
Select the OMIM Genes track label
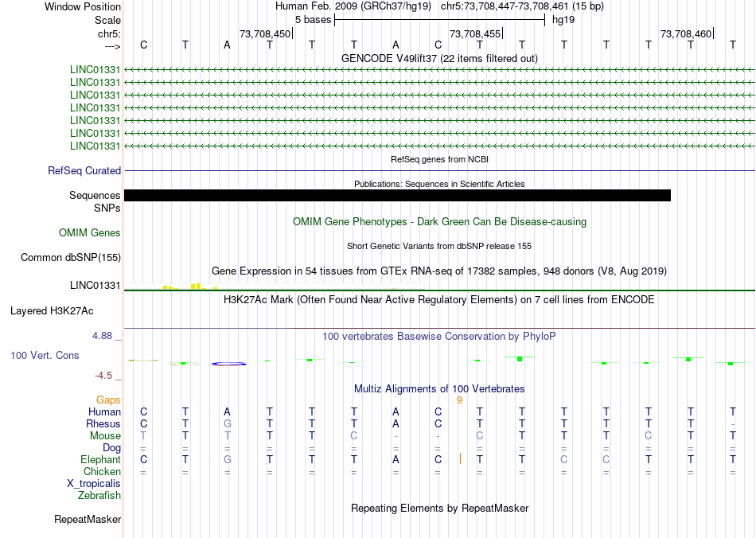pos(90,233)
